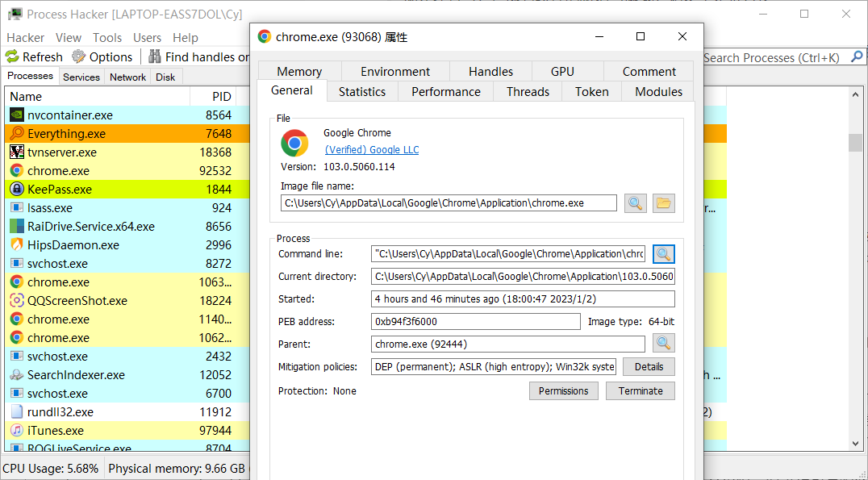The height and width of the screenshot is (480, 868).
Task: Switch to the Services tab
Action: [81, 77]
